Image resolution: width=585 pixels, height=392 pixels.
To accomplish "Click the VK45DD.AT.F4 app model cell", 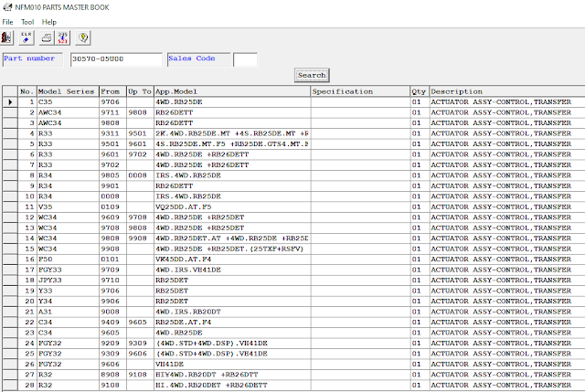I will point(232,260).
